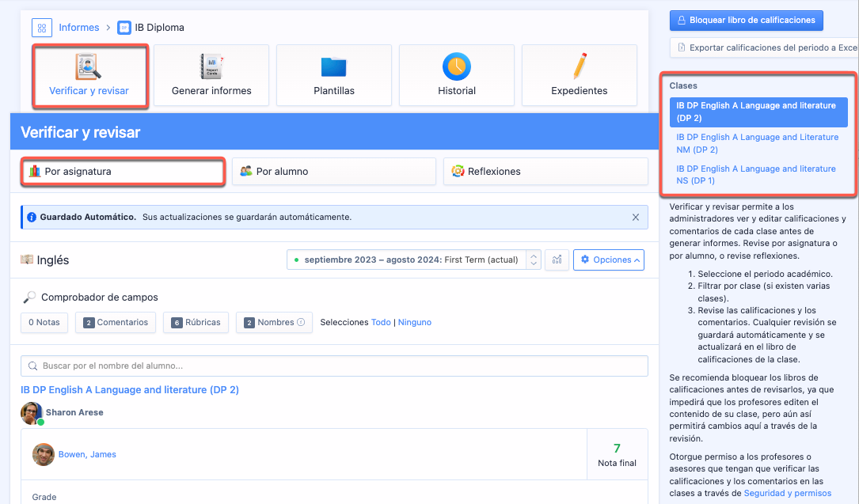Switch to the Por alumno tab
Screen dimensions: 859x504
[x=333, y=171]
